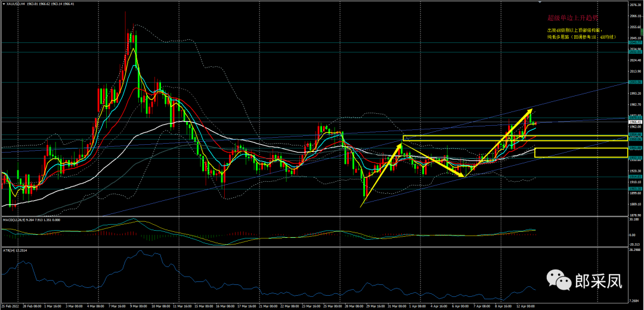The width and height of the screenshot is (644, 310).
Task: Click the 2003.56 horizontal line price tag
Action: click(x=634, y=82)
